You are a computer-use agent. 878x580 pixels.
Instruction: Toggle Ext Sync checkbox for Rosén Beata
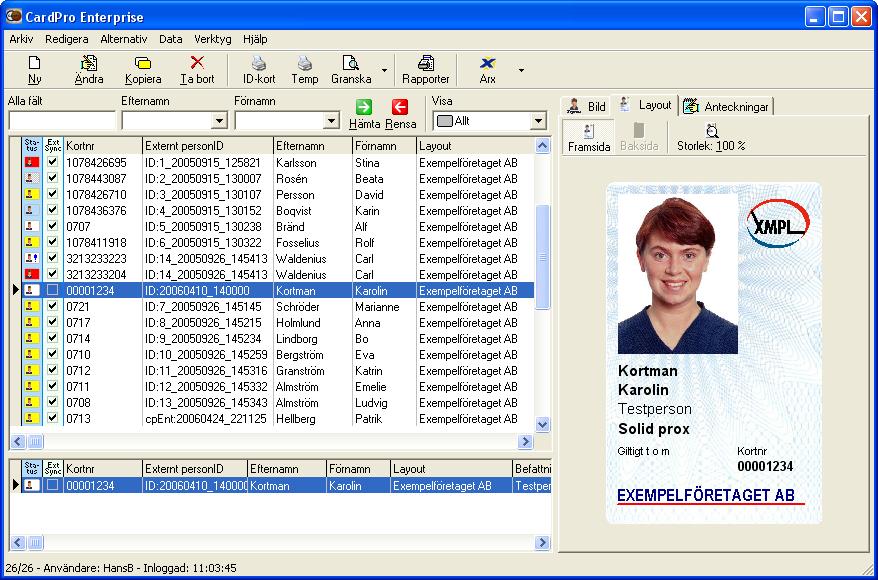tap(53, 179)
